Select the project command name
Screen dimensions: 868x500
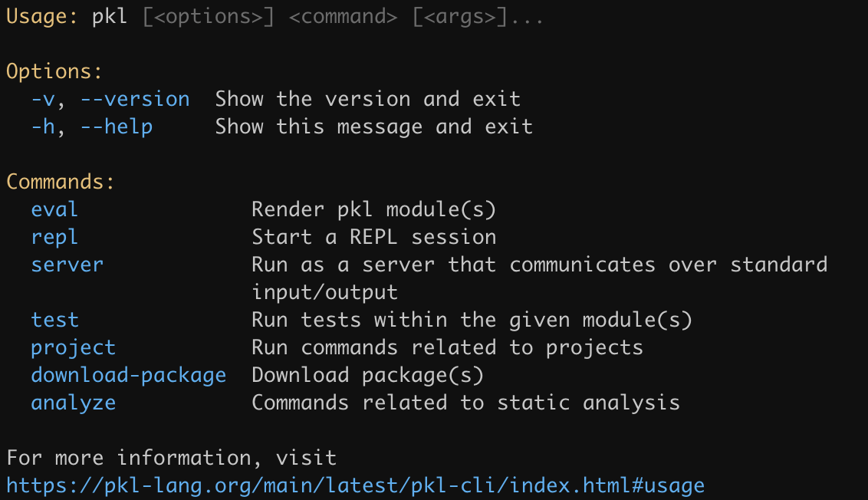coord(73,347)
